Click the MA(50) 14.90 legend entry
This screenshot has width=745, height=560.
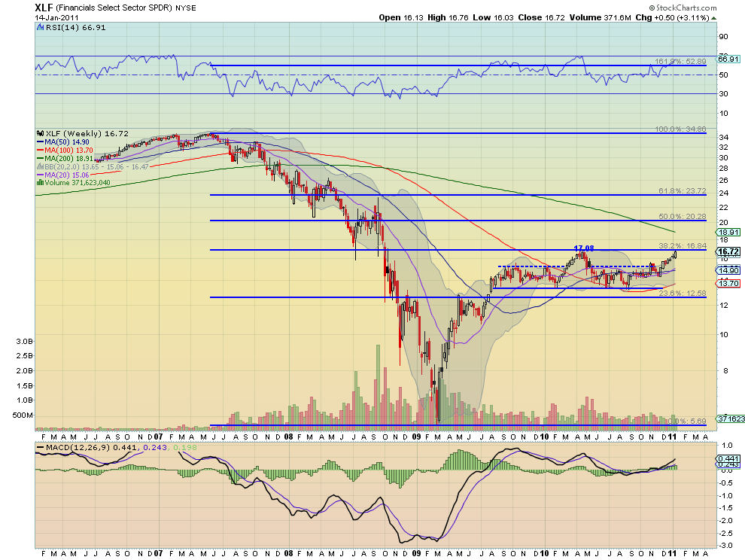(x=66, y=142)
